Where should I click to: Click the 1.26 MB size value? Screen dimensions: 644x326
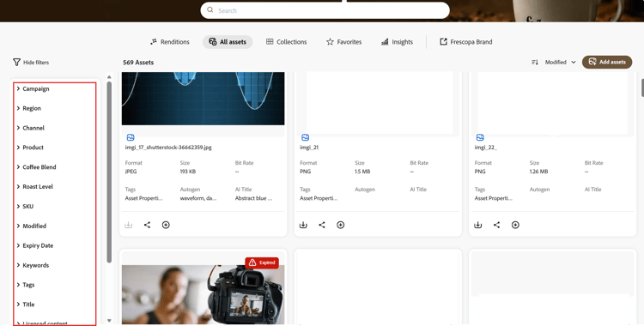(538, 172)
